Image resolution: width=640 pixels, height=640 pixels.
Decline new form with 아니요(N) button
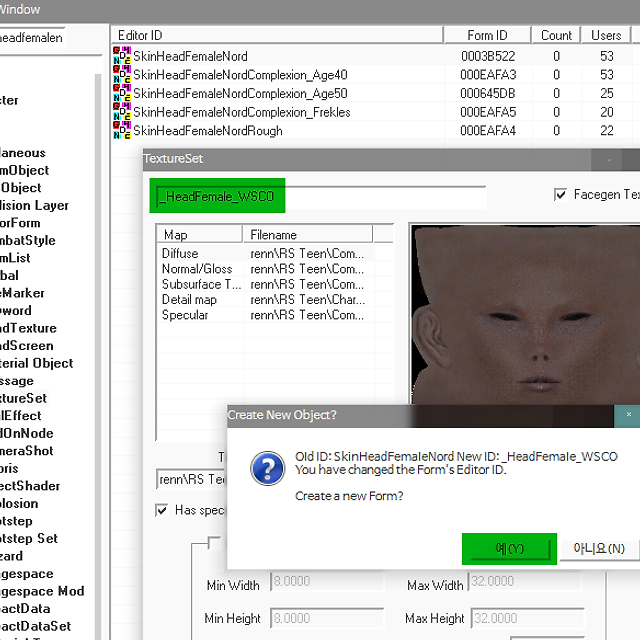598,548
